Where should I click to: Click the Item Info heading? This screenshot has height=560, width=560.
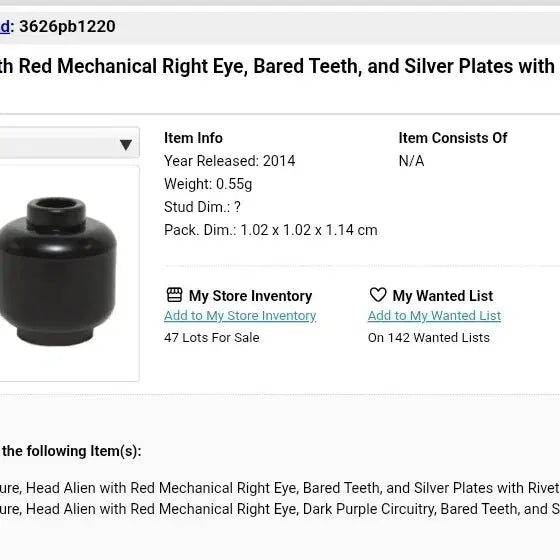(193, 138)
